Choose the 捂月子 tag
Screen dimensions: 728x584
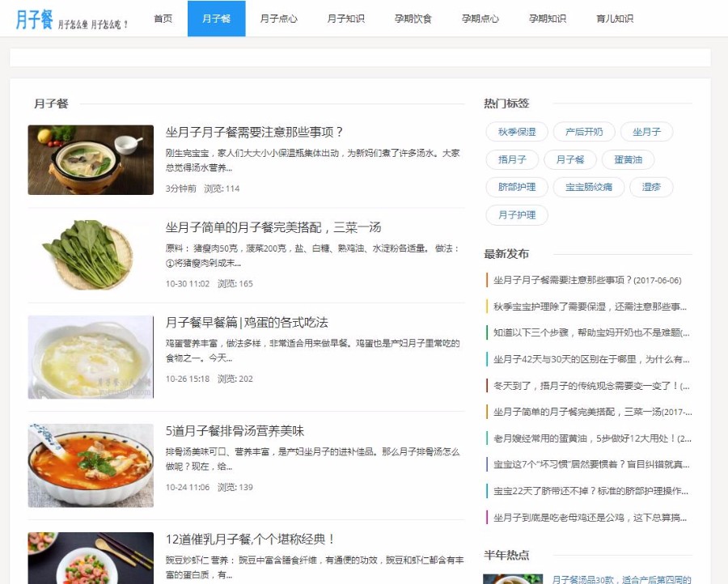(512, 159)
